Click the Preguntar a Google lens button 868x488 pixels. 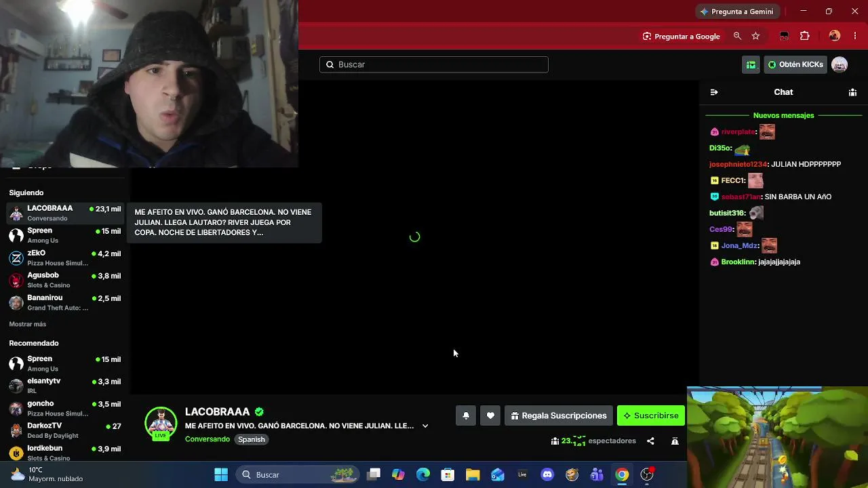coord(682,36)
